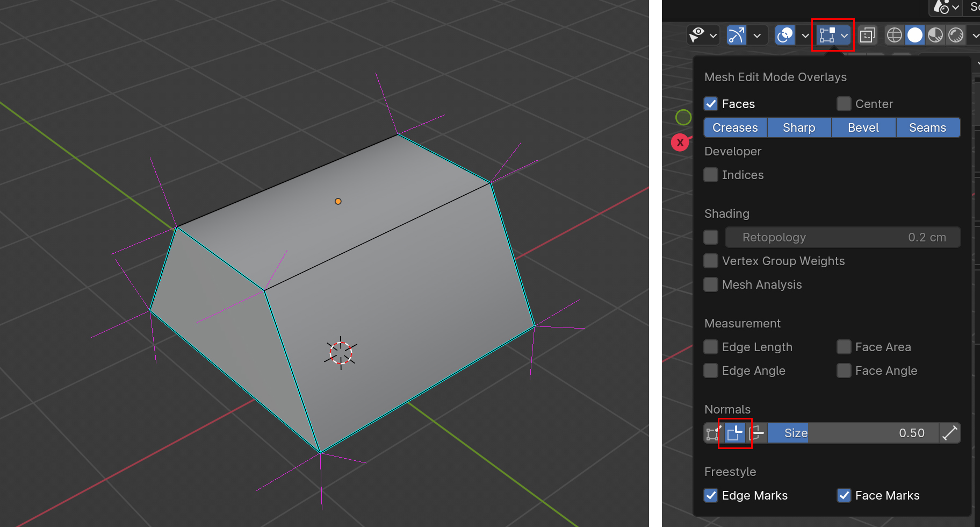This screenshot has width=980, height=527.
Task: Click the Freestyle section label
Action: tap(730, 472)
